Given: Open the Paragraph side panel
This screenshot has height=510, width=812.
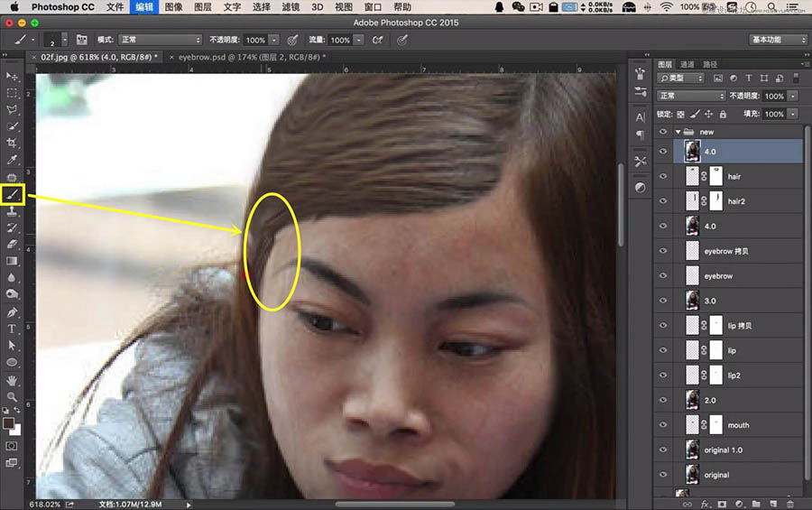Looking at the screenshot, I should click(x=641, y=134).
